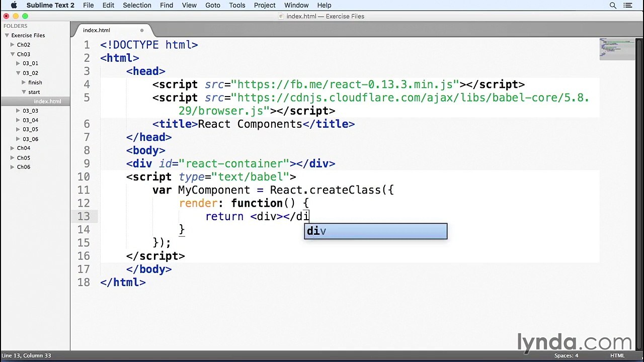Expand the 03_01 folder
Screen dimensions: 644x362
click(18, 63)
